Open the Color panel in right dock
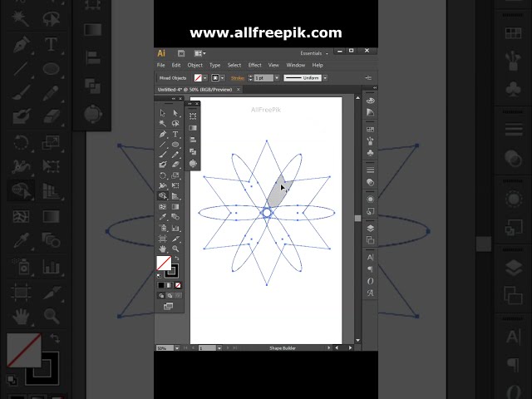Viewport: 532px width, 399px height. coord(370,101)
